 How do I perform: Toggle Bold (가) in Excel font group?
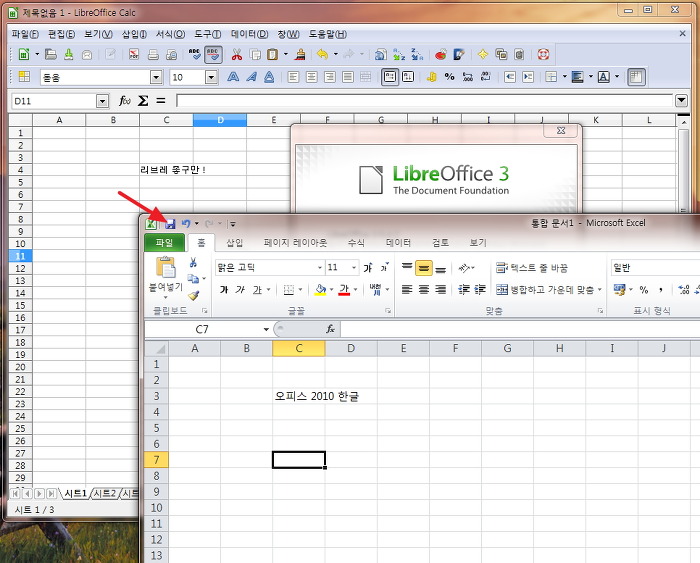pos(224,290)
